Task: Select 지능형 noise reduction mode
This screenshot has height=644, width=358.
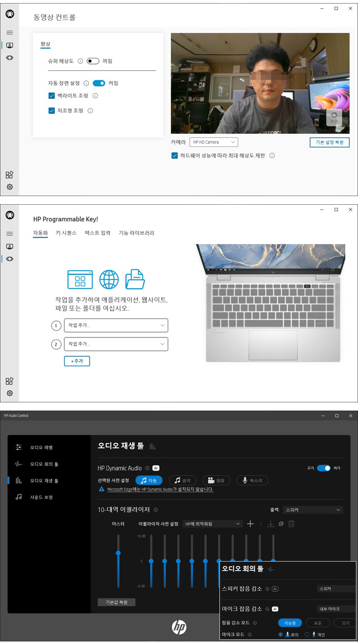Action: 290,623
